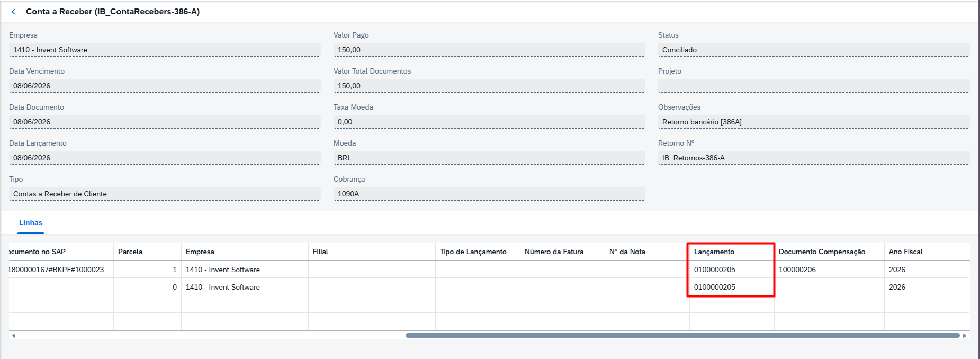Viewport: 980px width, 359px height.
Task: Click the table's left scroll arrow
Action: point(14,336)
